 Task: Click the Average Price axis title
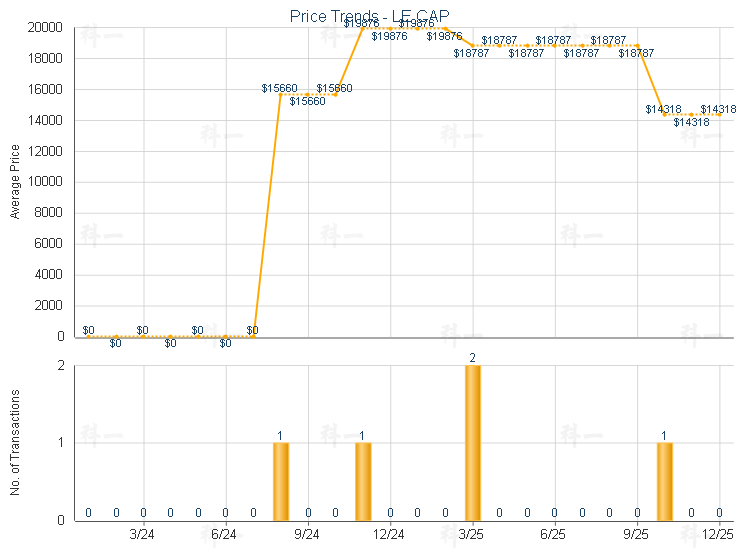click(15, 182)
